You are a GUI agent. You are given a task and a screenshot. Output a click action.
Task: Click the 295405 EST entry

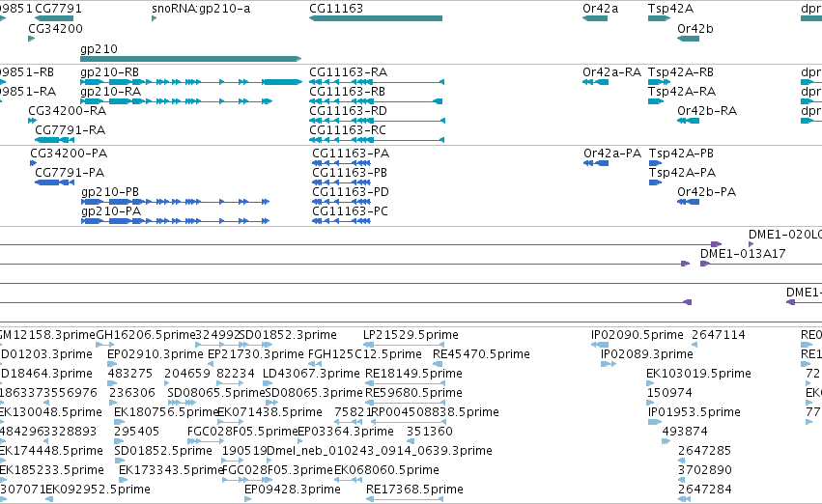118,441
